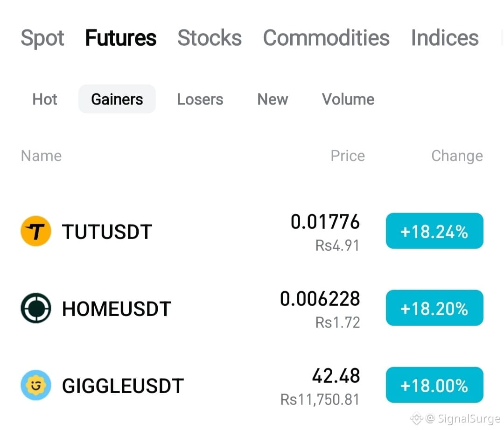Go to the Indices tab
The height and width of the screenshot is (430, 504).
(x=445, y=38)
